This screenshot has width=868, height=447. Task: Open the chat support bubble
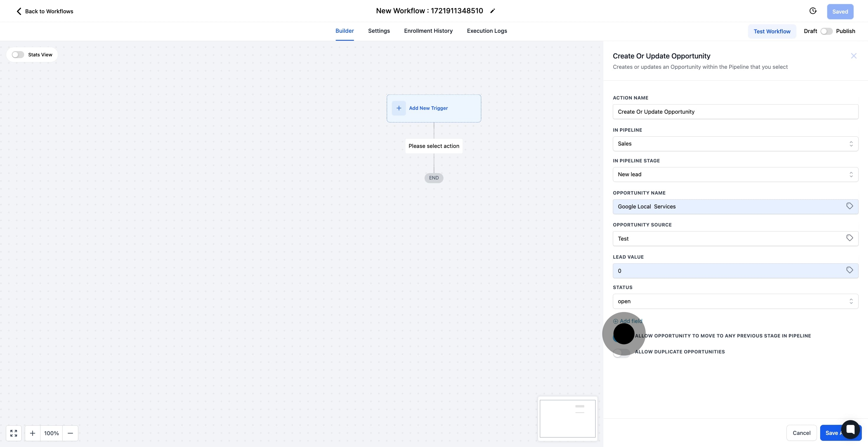point(851,430)
